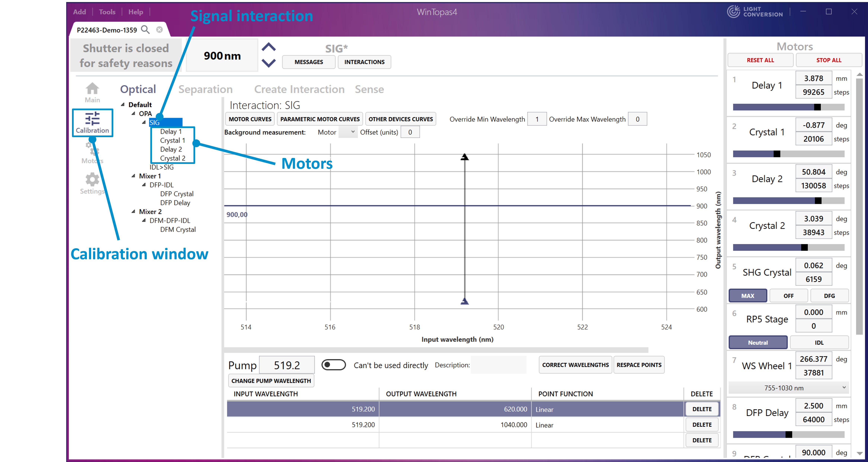868x462 pixels.
Task: Open PARAMETRIC MOTOR CURVES
Action: pyautogui.click(x=320, y=119)
